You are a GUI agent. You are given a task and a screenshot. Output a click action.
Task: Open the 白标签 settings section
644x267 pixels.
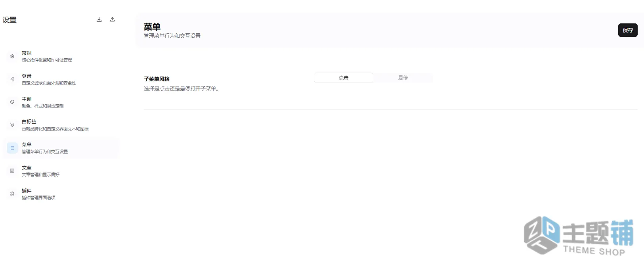(x=60, y=125)
